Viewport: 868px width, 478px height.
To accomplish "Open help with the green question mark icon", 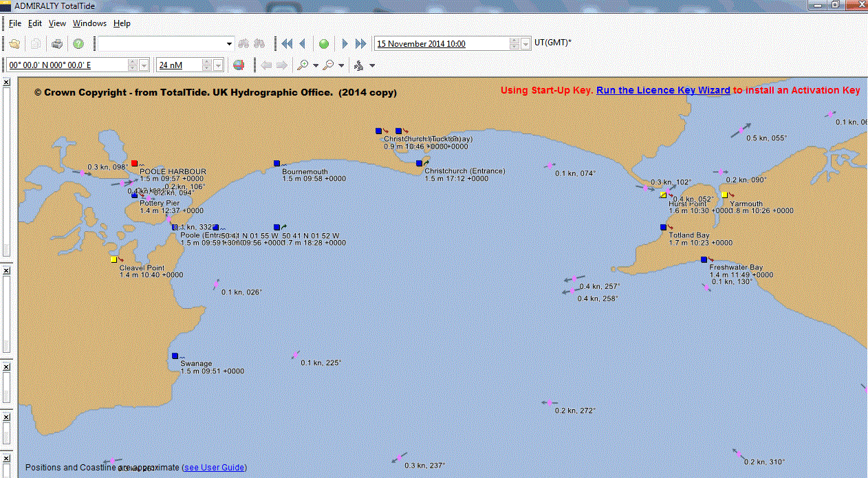I will (x=78, y=44).
